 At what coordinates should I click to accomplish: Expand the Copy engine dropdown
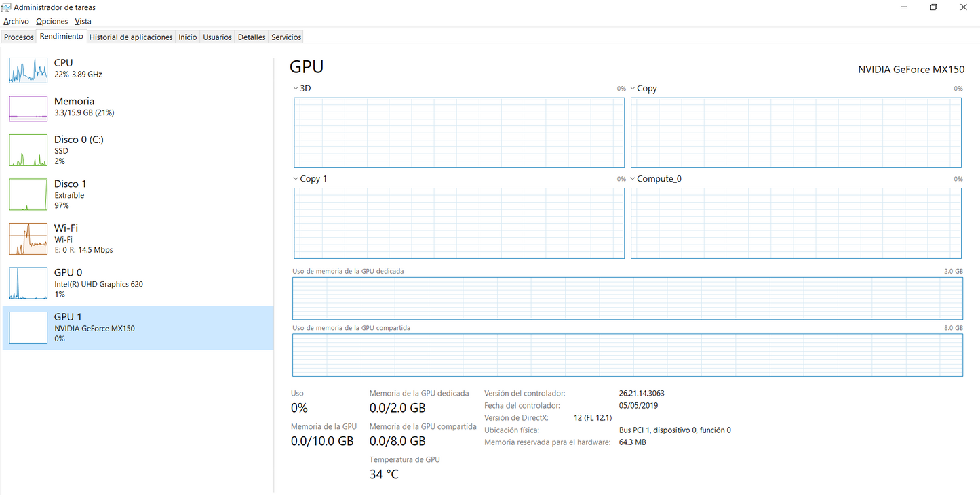(633, 89)
